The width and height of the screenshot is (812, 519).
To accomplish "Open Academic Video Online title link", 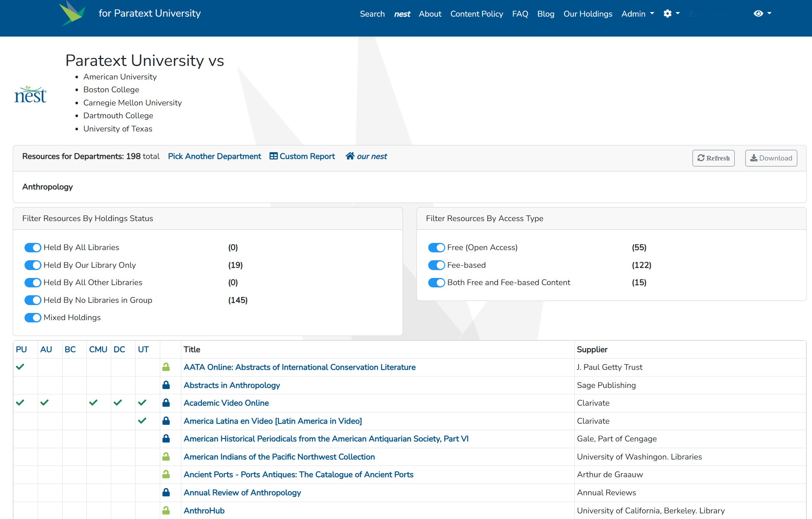I will coord(226,403).
